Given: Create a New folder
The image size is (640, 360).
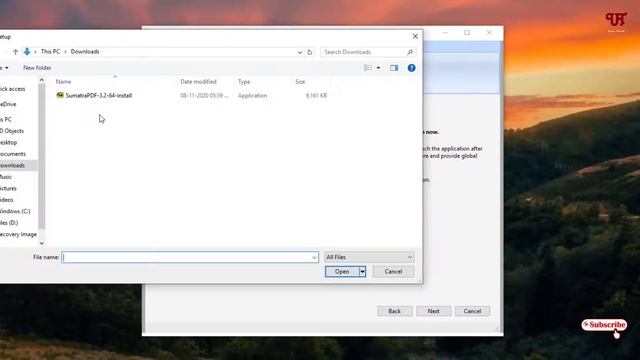Looking at the screenshot, I should 37,68.
